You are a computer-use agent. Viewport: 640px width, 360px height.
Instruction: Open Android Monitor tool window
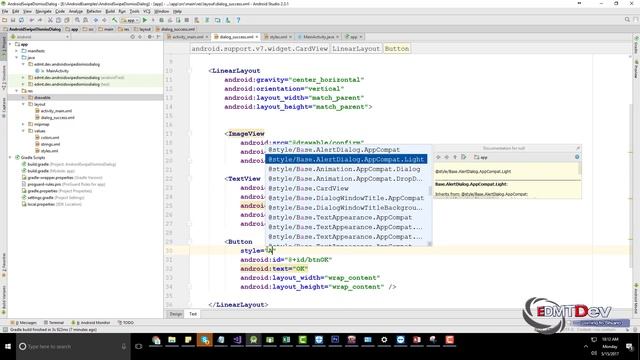tap(91, 323)
